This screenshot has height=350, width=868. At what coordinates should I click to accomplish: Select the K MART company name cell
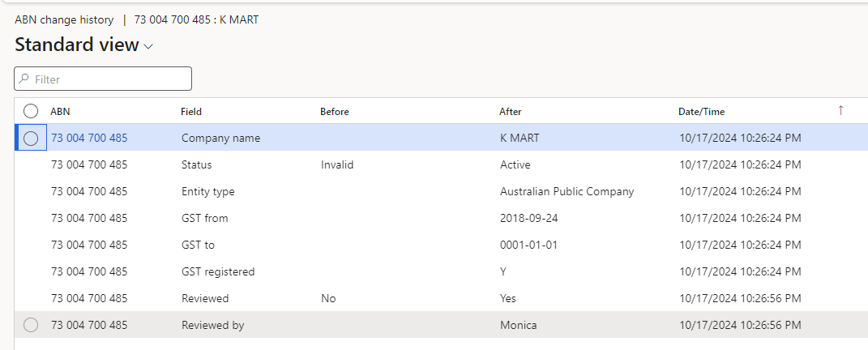520,139
